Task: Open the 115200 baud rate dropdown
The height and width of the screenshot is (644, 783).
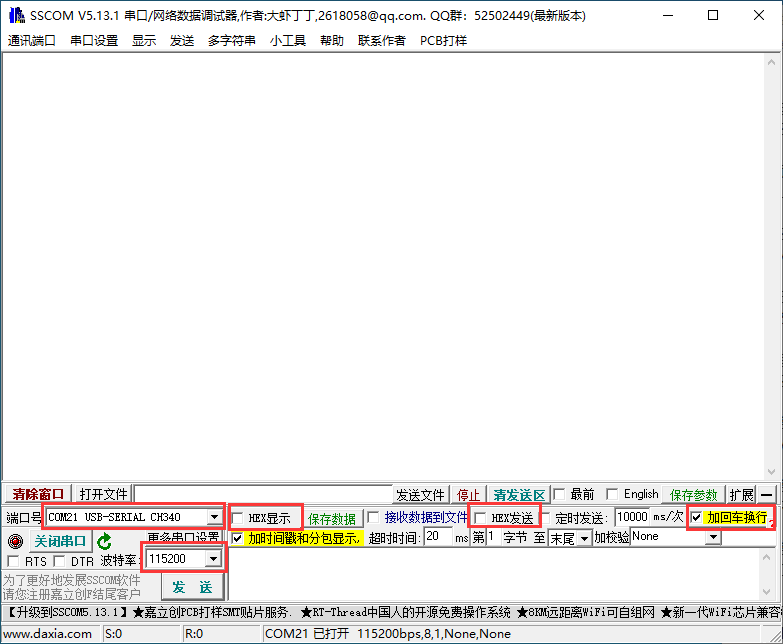Action: click(x=213, y=559)
